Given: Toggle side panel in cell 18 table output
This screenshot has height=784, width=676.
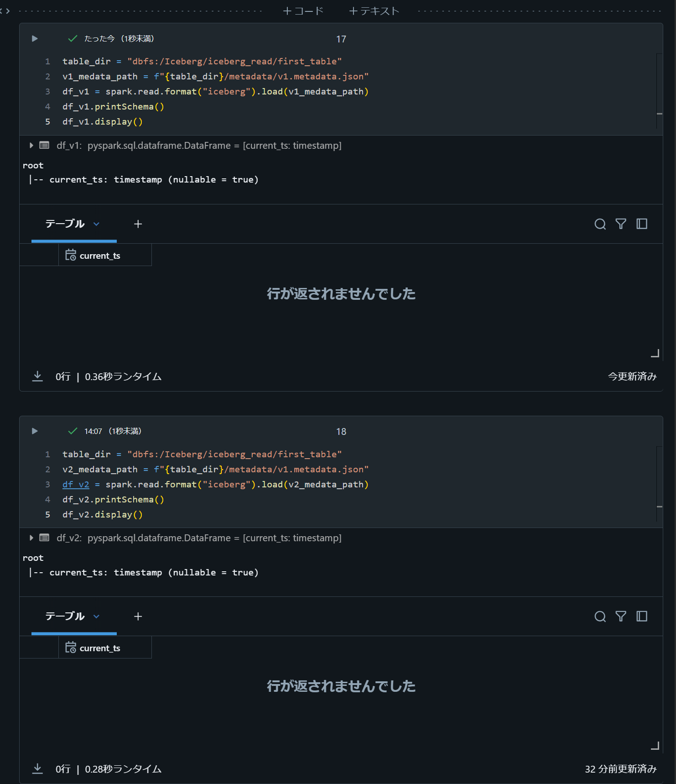Looking at the screenshot, I should [x=642, y=617].
